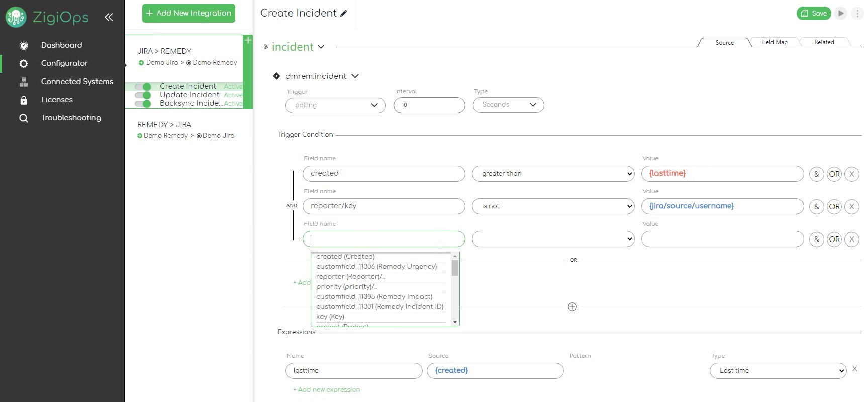Click {jira/source/username} value field
Image resolution: width=868 pixels, height=402 pixels.
pos(723,206)
